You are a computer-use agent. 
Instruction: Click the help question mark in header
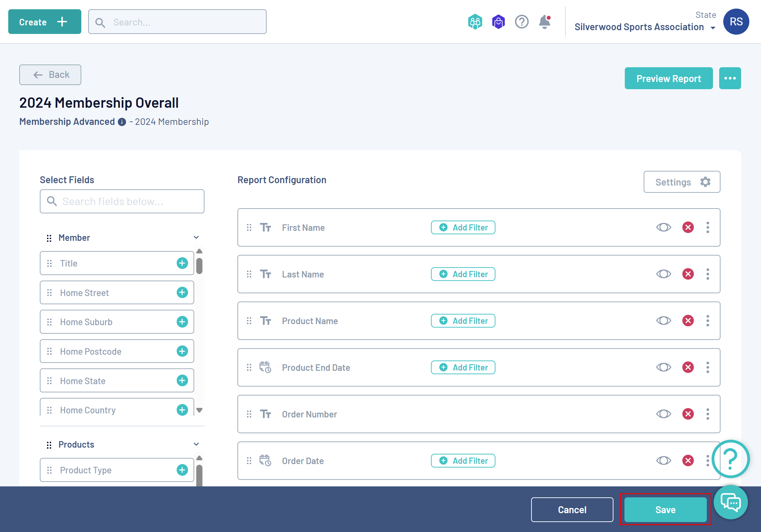click(522, 22)
